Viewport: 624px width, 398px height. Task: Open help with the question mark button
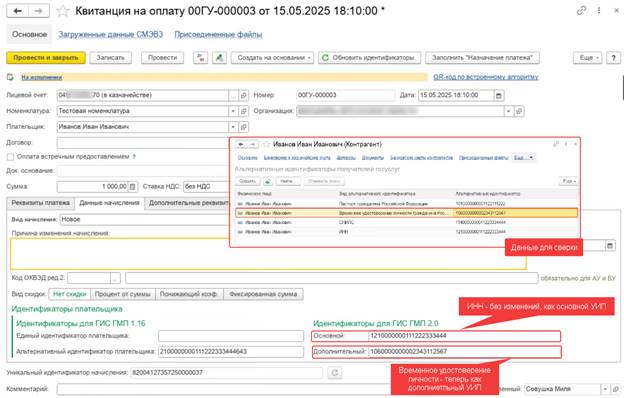[x=613, y=58]
